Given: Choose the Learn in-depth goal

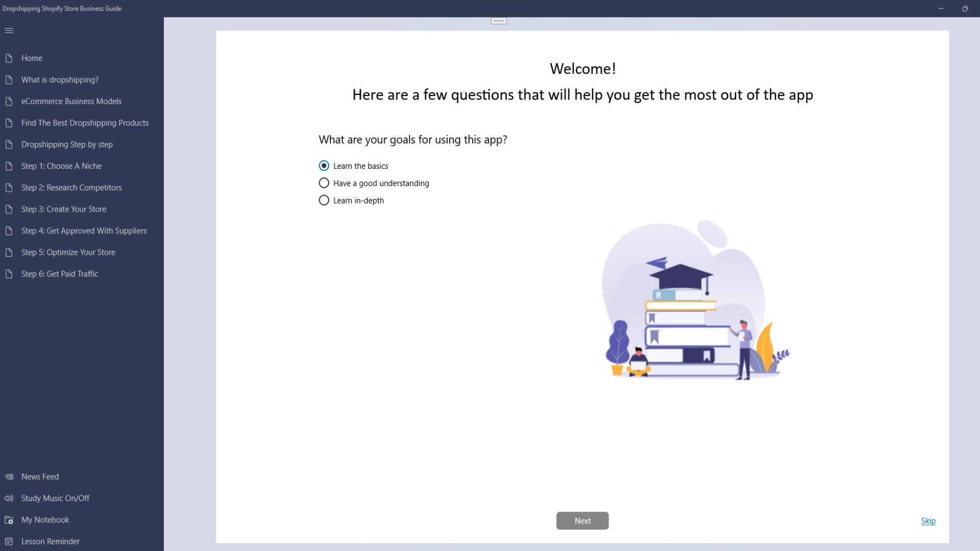Looking at the screenshot, I should [324, 200].
